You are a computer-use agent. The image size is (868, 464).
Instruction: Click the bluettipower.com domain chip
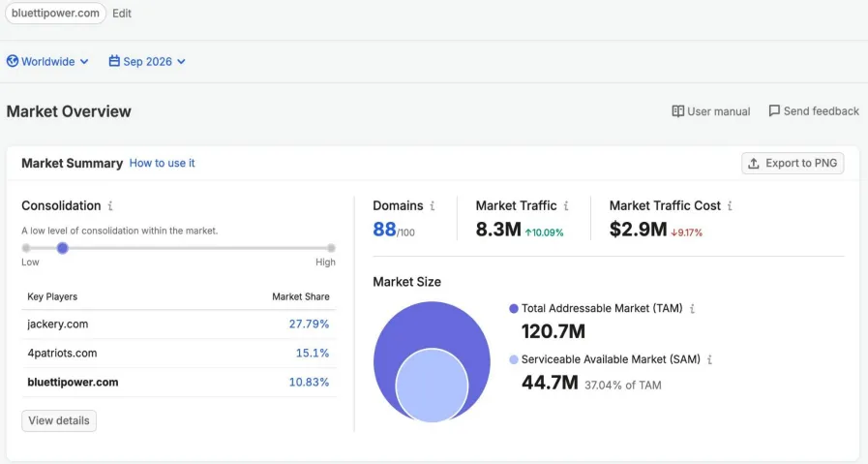pyautogui.click(x=55, y=14)
